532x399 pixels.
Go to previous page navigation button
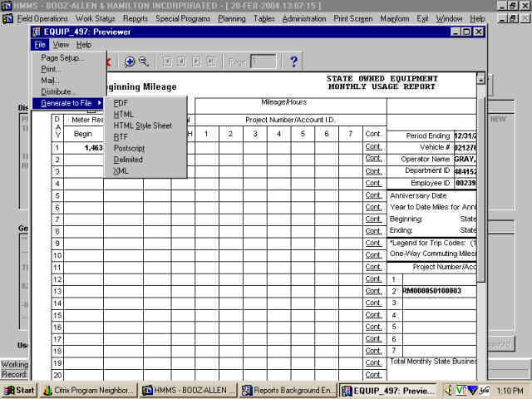[x=182, y=62]
